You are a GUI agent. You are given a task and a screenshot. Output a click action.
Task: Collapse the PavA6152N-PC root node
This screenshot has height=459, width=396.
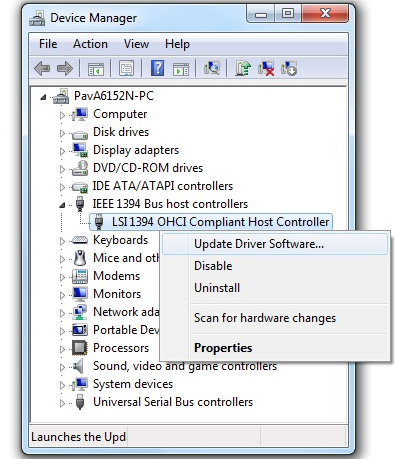coord(43,97)
